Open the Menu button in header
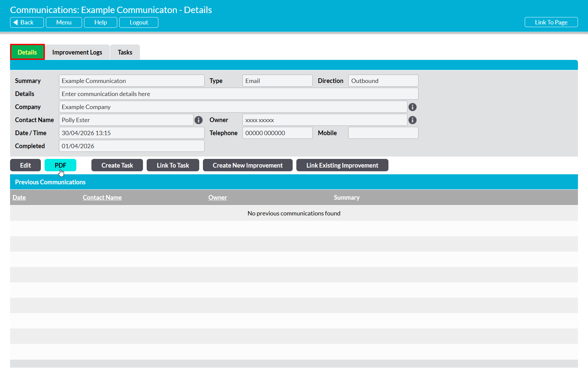Viewport: 588px width, 374px height. [x=64, y=22]
